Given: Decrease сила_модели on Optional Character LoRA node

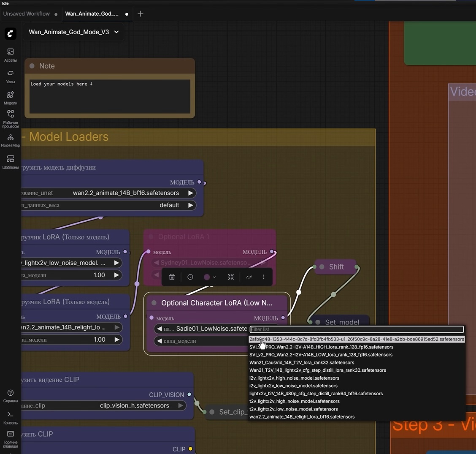Looking at the screenshot, I should point(160,341).
